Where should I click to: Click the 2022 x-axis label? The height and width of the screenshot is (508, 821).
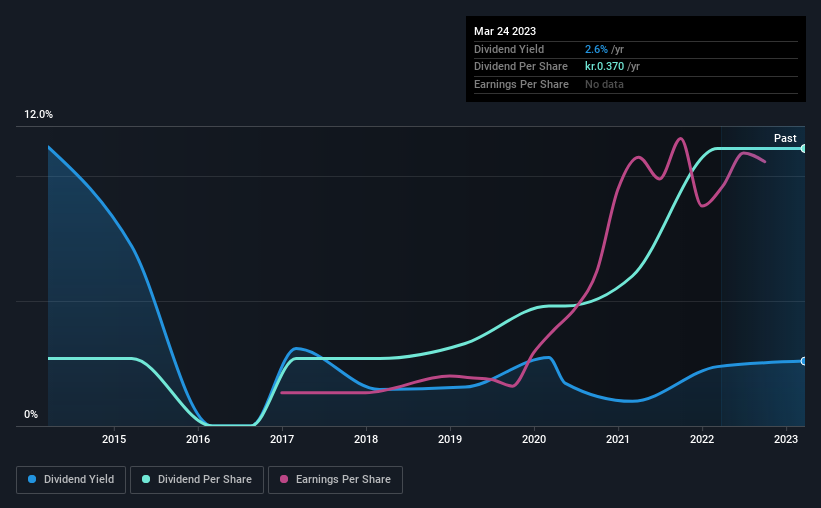tap(702, 439)
